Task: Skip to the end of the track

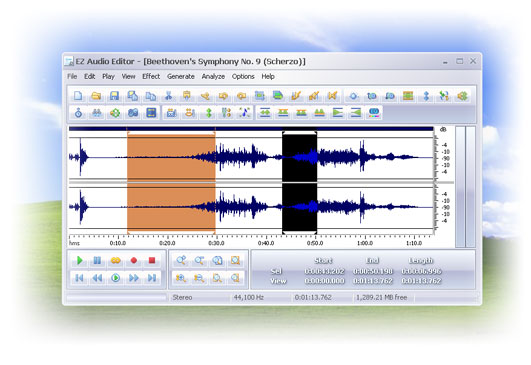Action: pos(152,278)
